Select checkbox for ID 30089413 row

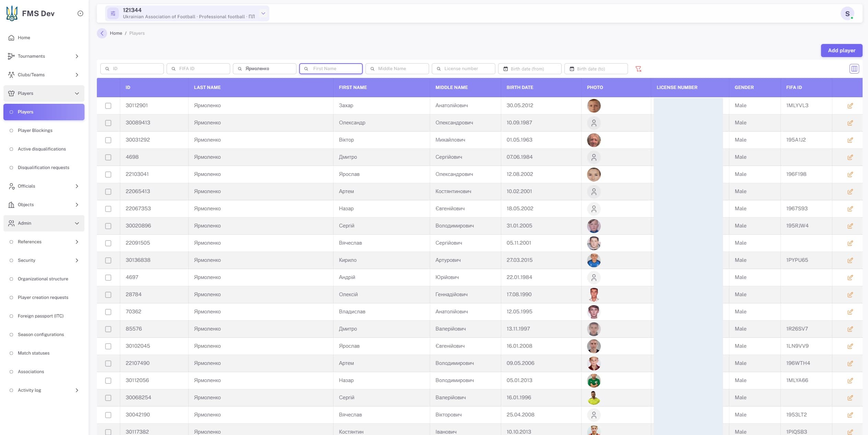108,123
